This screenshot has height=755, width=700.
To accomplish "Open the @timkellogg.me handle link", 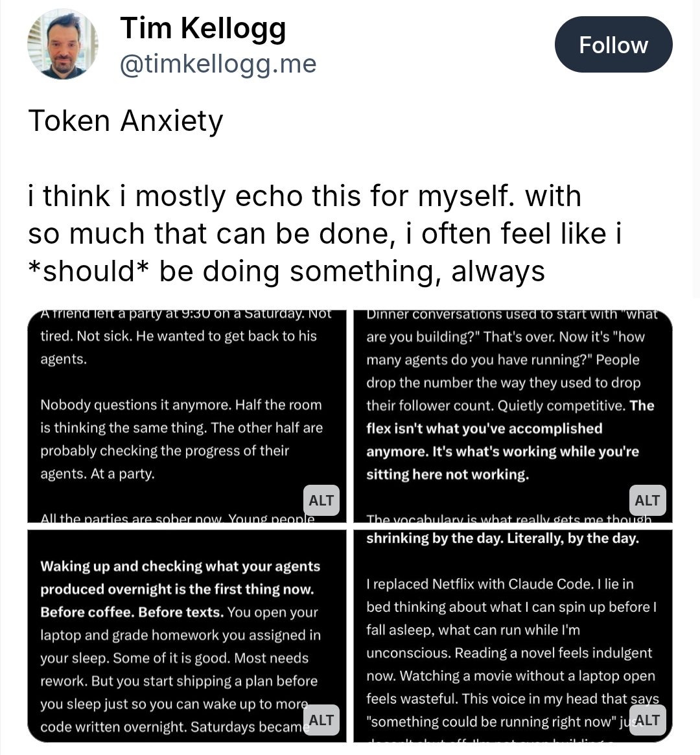I will tap(218, 64).
